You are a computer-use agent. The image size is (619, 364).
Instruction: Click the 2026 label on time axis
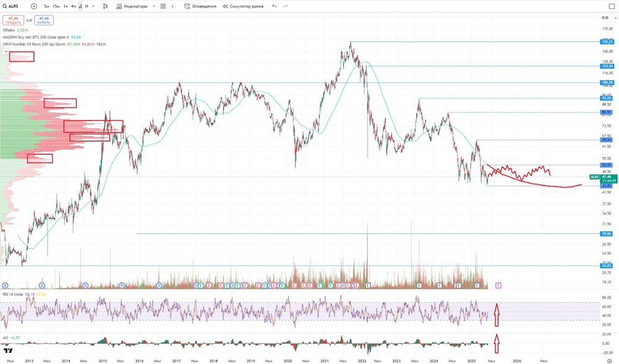tap(516, 361)
